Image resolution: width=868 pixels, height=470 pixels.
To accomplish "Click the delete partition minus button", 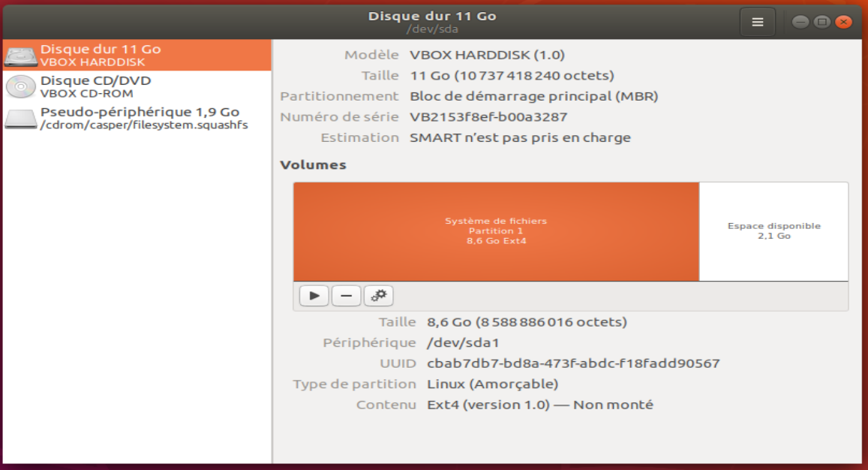I will tap(346, 296).
